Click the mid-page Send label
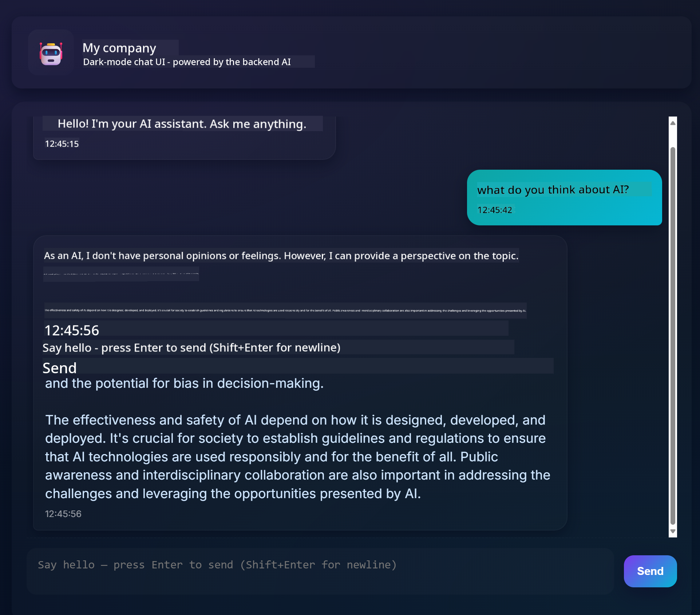 [59, 368]
